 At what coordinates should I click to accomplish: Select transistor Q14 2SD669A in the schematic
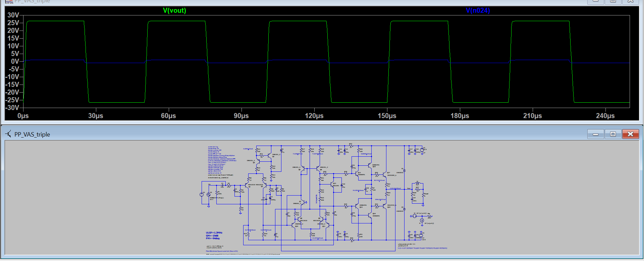[x=357, y=173]
